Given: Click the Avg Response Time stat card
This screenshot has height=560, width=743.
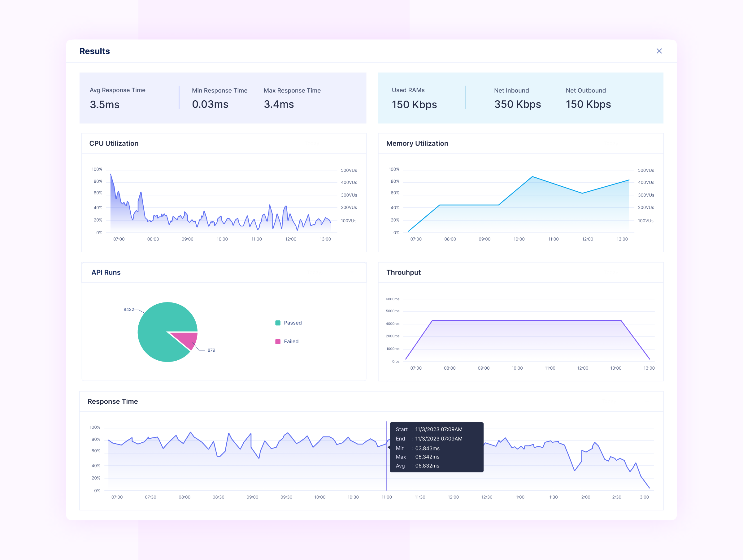Looking at the screenshot, I should click(118, 98).
